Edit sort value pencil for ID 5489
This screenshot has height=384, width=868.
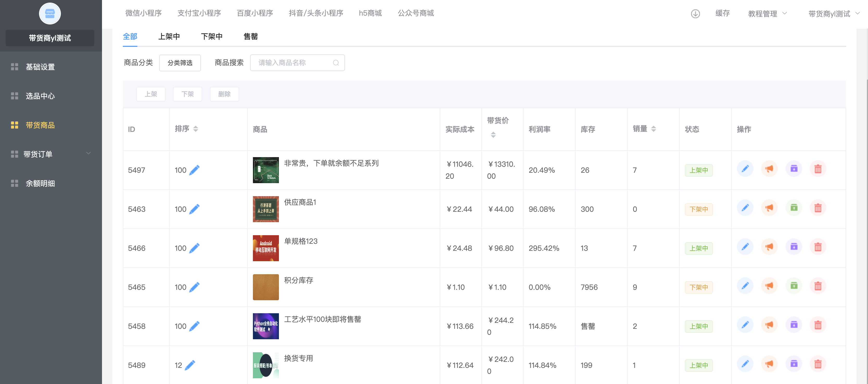pos(190,365)
